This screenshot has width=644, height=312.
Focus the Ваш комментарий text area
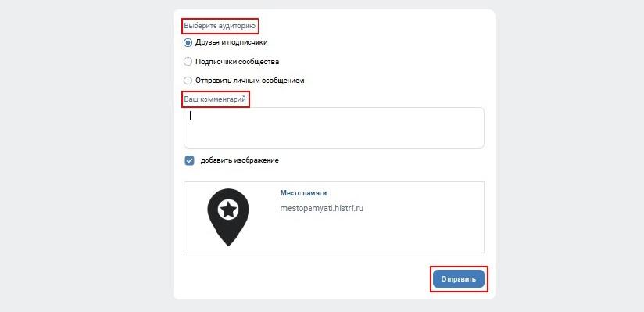(x=334, y=127)
